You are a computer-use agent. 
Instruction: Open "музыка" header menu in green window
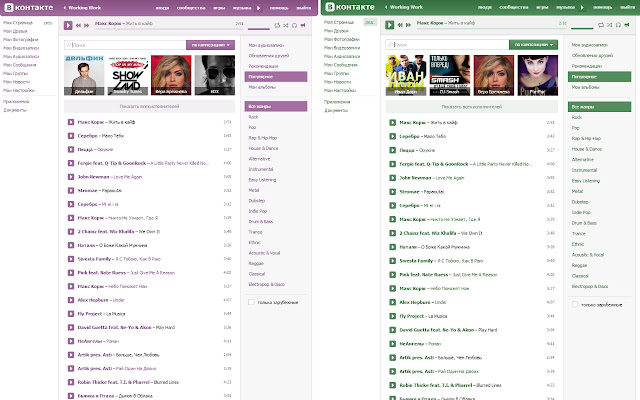pyautogui.click(x=565, y=7)
